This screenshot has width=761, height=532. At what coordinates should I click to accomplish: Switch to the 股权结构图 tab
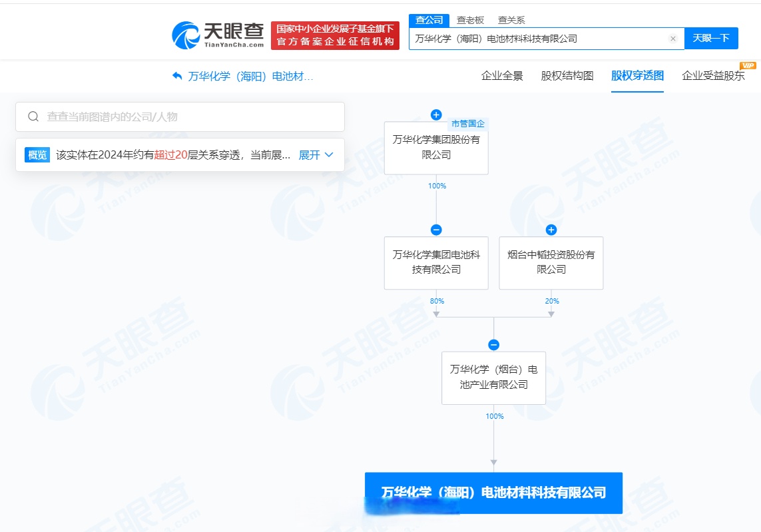click(567, 77)
